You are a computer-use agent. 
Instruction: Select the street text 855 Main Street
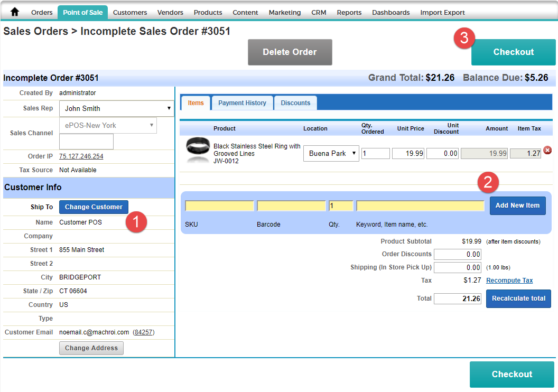[81, 250]
